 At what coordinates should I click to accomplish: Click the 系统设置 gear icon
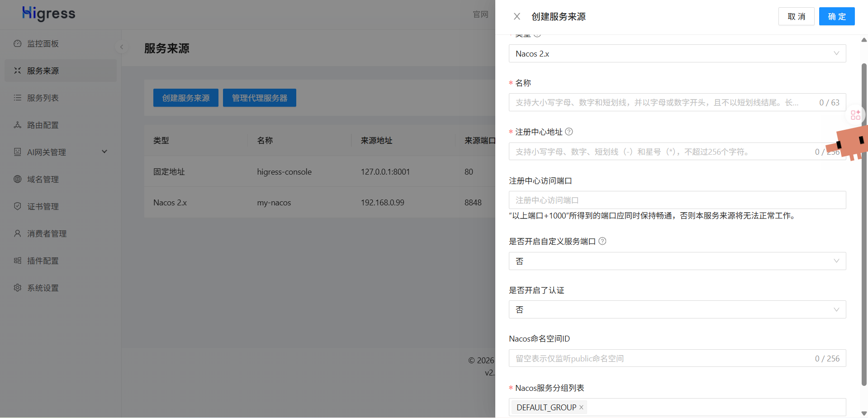click(x=18, y=288)
